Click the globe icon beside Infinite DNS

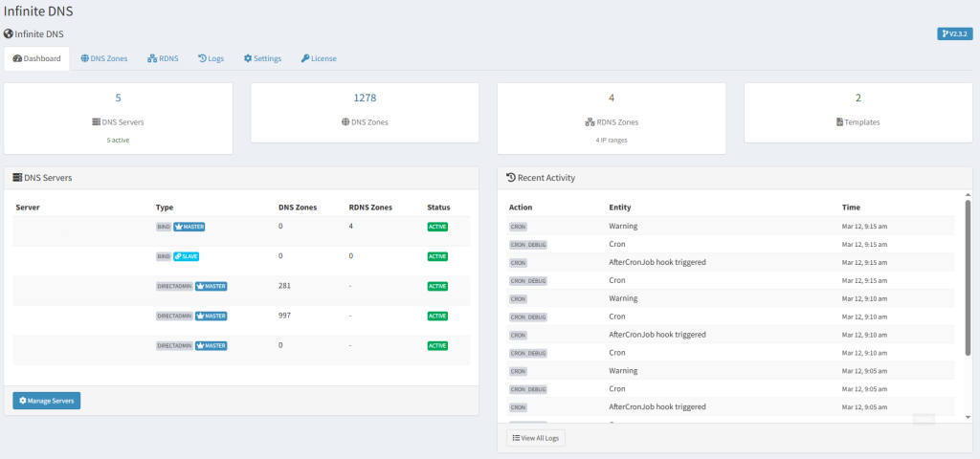pos(9,33)
